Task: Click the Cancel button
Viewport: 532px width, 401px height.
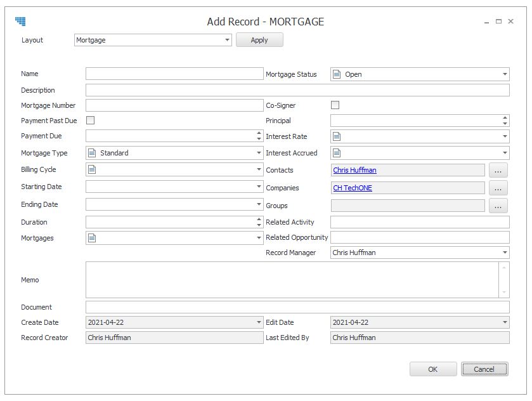Action: (484, 369)
